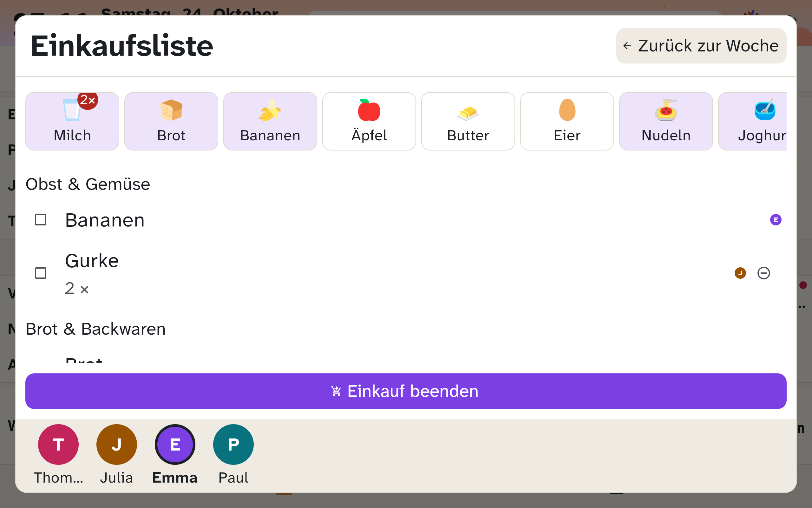Viewport: 812px width, 508px height.
Task: Add Milch via the milk quick tile
Action: (x=72, y=121)
